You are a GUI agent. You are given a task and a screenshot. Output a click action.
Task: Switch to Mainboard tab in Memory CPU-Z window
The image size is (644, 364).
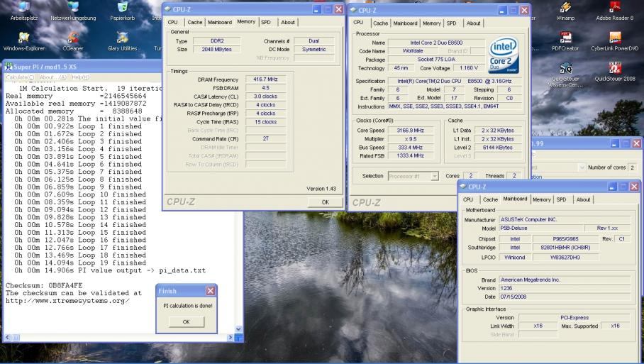[x=220, y=22]
